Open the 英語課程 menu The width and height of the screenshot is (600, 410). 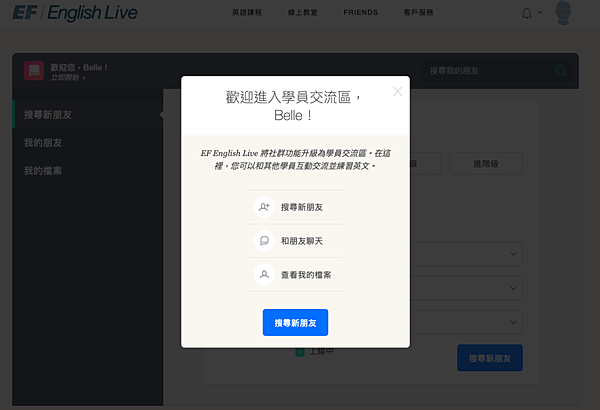pos(247,12)
